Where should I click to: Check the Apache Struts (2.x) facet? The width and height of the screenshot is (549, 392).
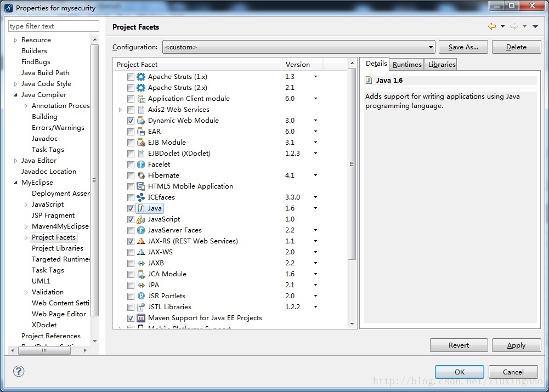coord(131,88)
